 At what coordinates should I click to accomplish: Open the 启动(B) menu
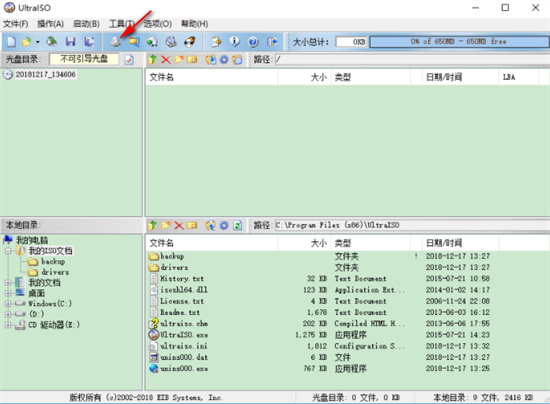[86, 24]
